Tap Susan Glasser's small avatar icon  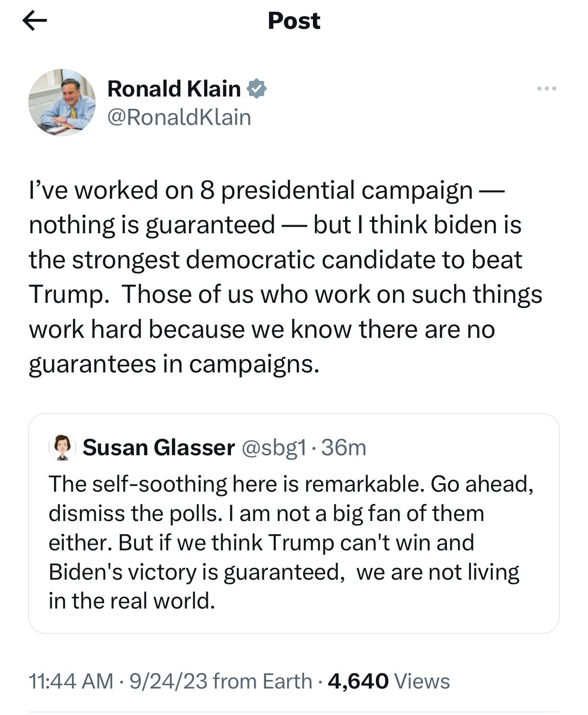pos(62,447)
